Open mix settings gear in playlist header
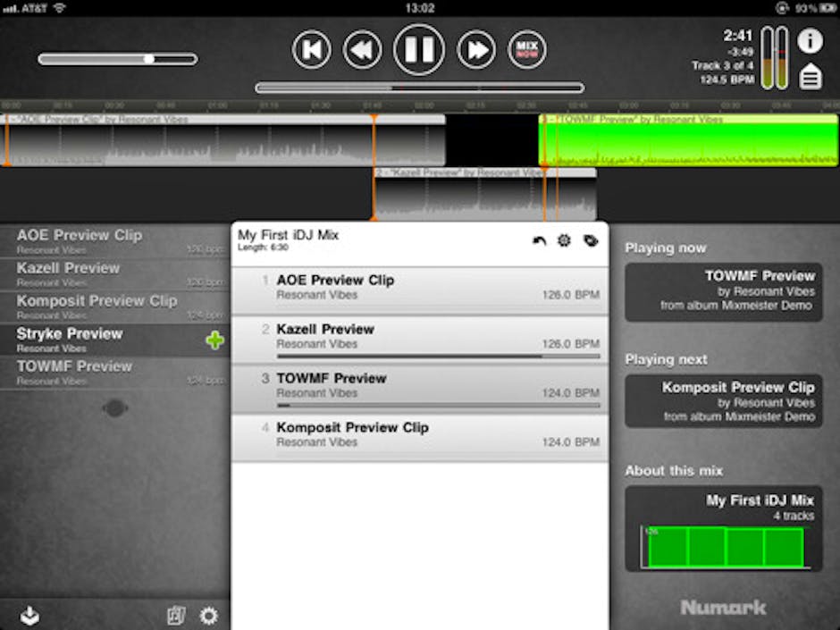The height and width of the screenshot is (630, 840). 564,241
